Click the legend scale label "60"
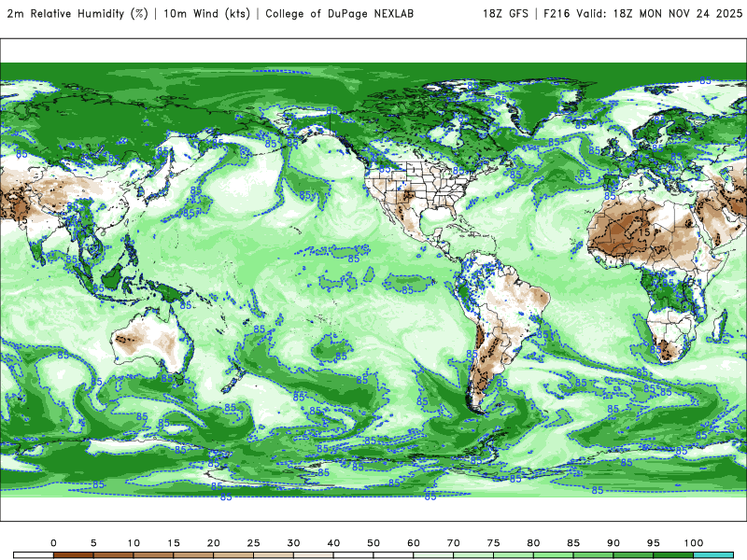The image size is (747, 560). [x=414, y=543]
